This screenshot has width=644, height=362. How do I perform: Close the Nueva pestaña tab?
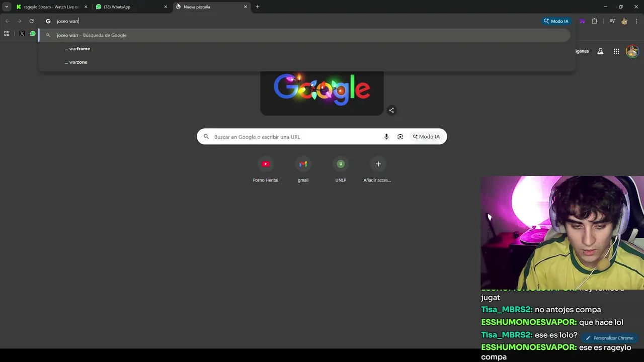pyautogui.click(x=246, y=7)
